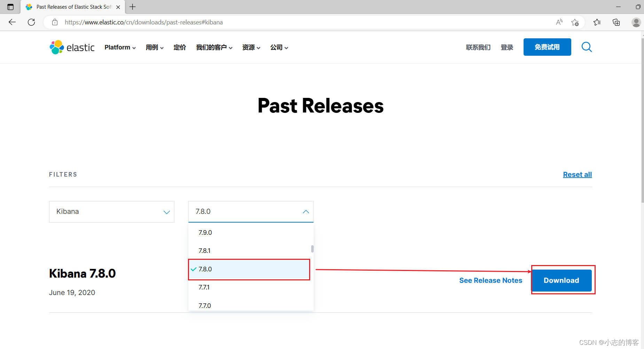Click the browser back arrow
Viewport: 644px width, 349px height.
(x=12, y=22)
